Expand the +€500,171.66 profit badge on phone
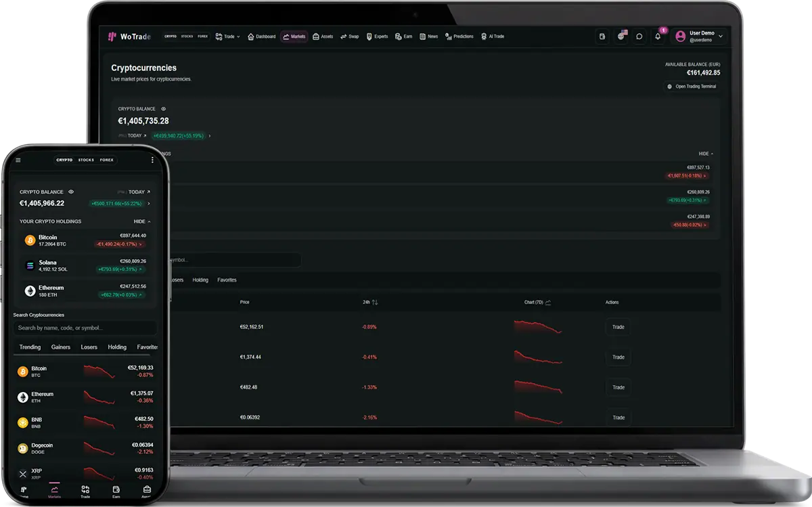Viewport: 812px width, 507px height. 117,203
